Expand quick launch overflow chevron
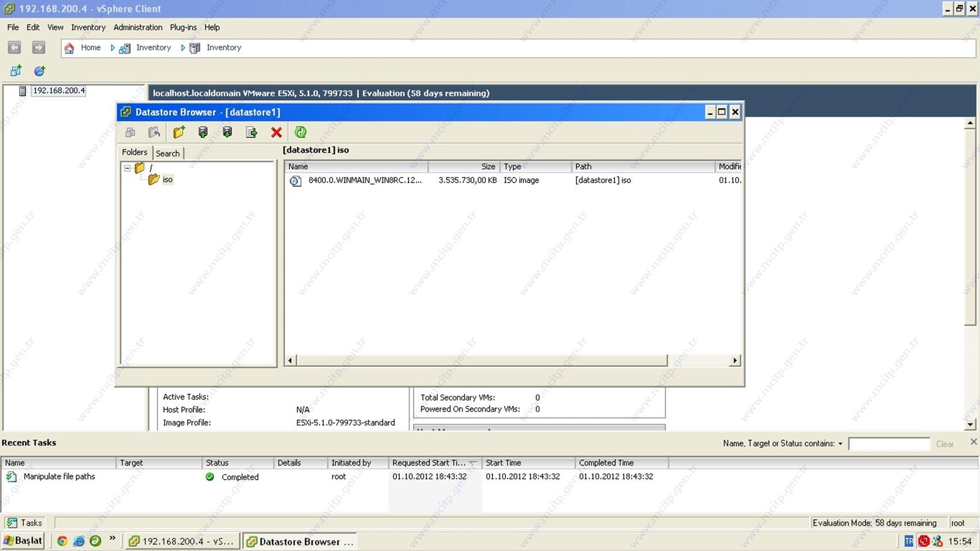The height and width of the screenshot is (551, 980). coord(112,538)
